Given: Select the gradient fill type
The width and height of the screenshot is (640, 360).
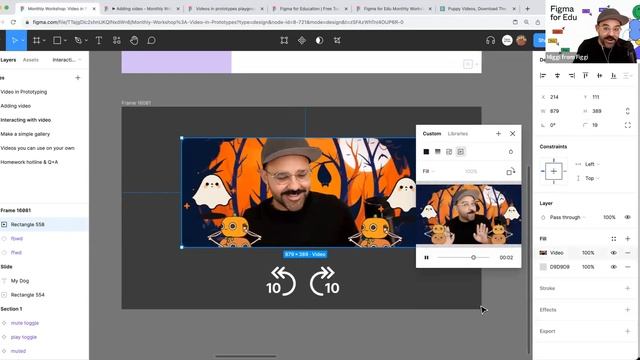Looking at the screenshot, I should tap(438, 152).
